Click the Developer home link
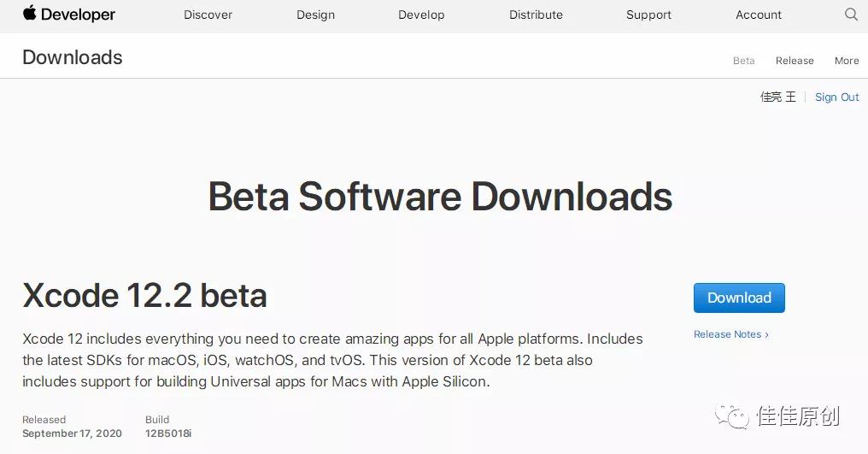Screen dimensions: 868x454 click(x=78, y=15)
